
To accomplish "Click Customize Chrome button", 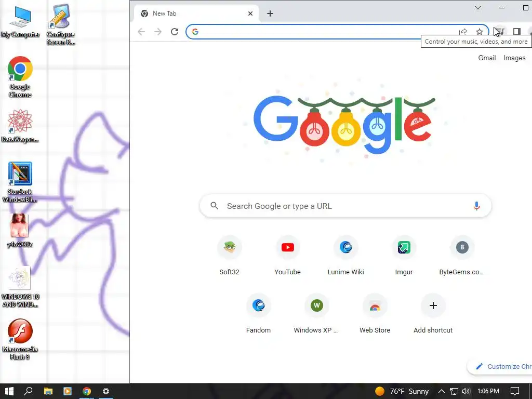I will 500,366.
